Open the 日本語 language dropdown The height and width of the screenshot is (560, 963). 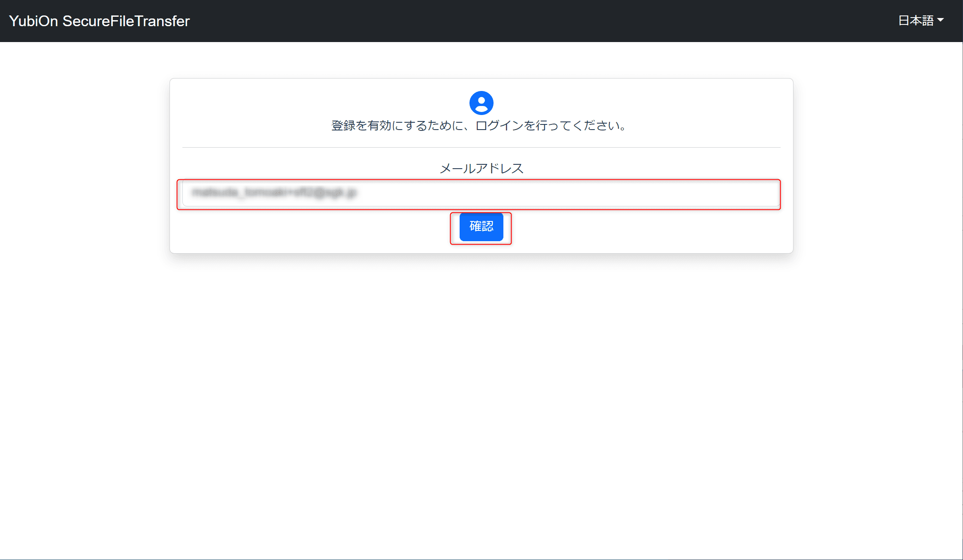(x=921, y=21)
